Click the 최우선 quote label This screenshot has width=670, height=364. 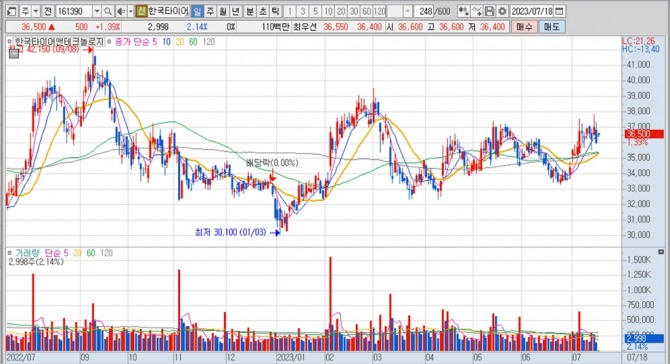point(305,27)
